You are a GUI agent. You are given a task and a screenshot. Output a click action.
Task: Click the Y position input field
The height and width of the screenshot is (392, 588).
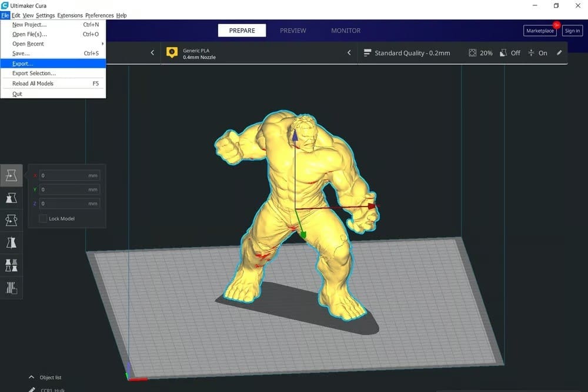pyautogui.click(x=69, y=190)
